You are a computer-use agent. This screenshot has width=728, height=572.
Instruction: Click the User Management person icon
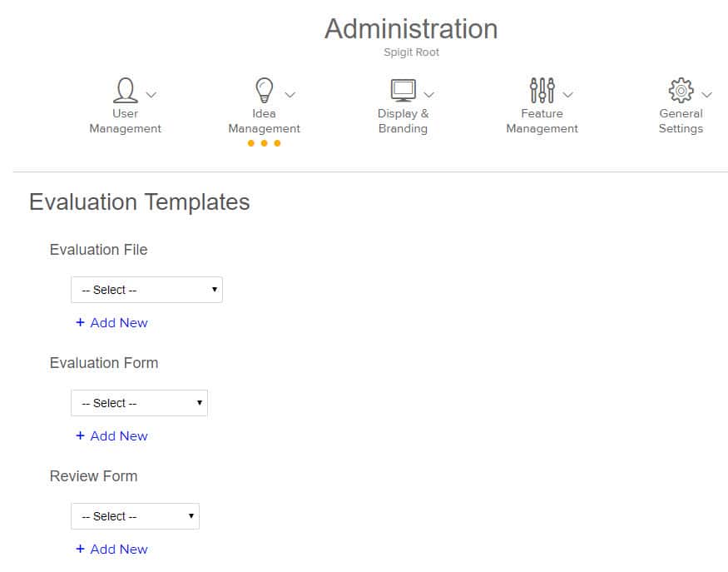[x=125, y=90]
